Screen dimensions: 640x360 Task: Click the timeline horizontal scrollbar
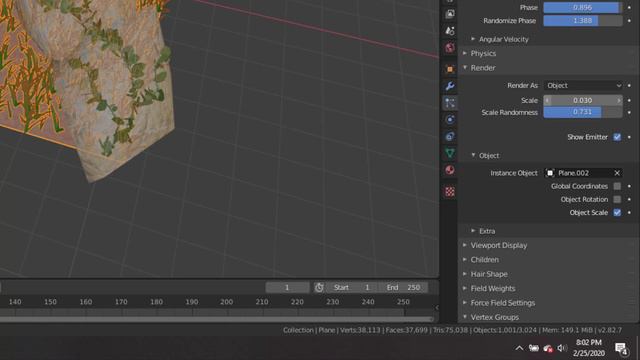[216, 319]
